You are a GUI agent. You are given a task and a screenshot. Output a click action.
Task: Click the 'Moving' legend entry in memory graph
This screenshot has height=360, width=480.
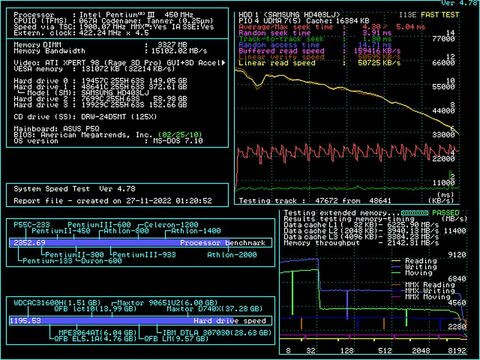(412, 273)
